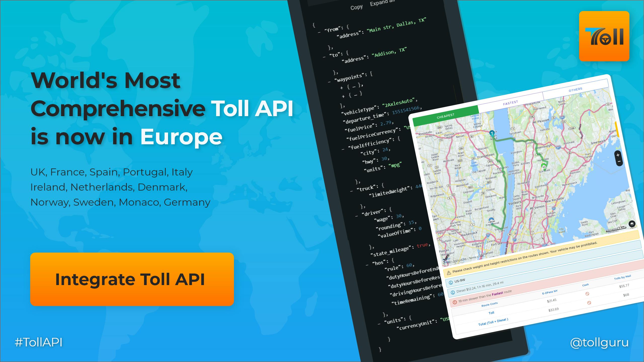Open the Fastest route link
Viewport: 644px width, 362px height.
pos(497,293)
